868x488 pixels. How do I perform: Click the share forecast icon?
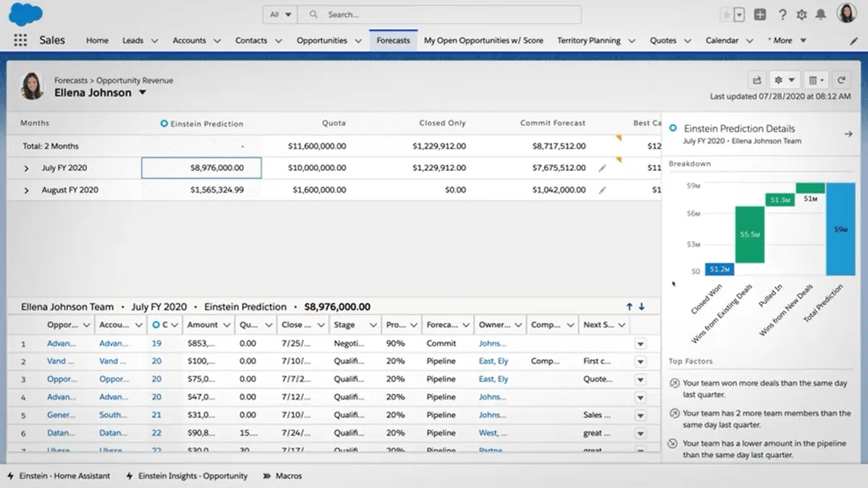[x=757, y=80]
